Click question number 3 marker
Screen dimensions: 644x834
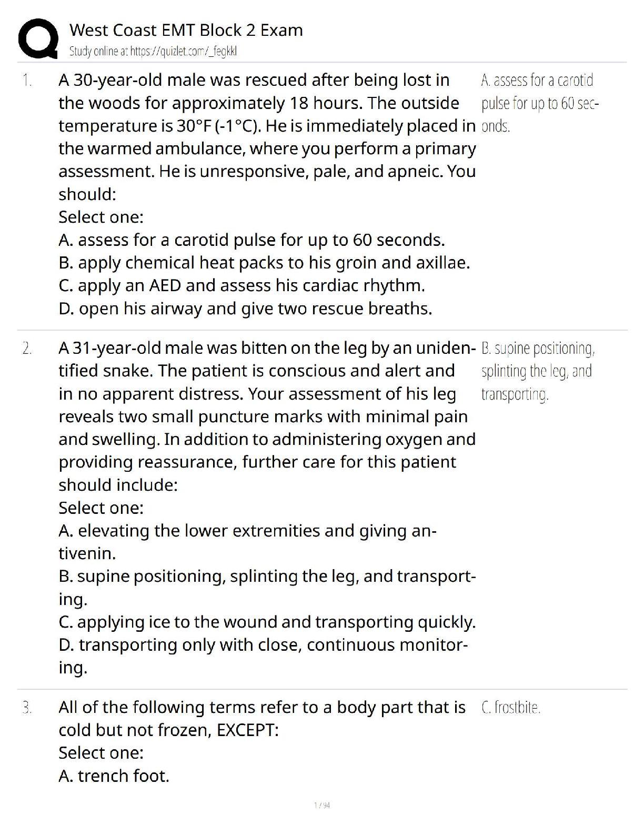27,708
